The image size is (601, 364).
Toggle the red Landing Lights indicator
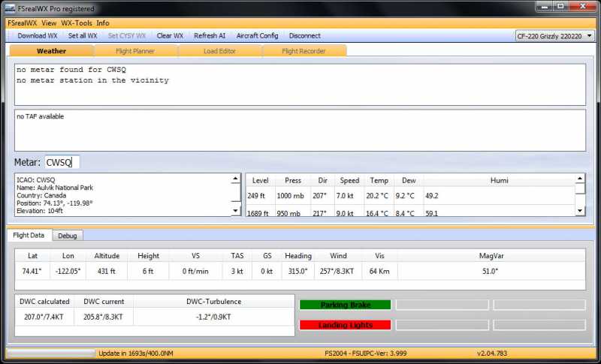[x=345, y=325]
